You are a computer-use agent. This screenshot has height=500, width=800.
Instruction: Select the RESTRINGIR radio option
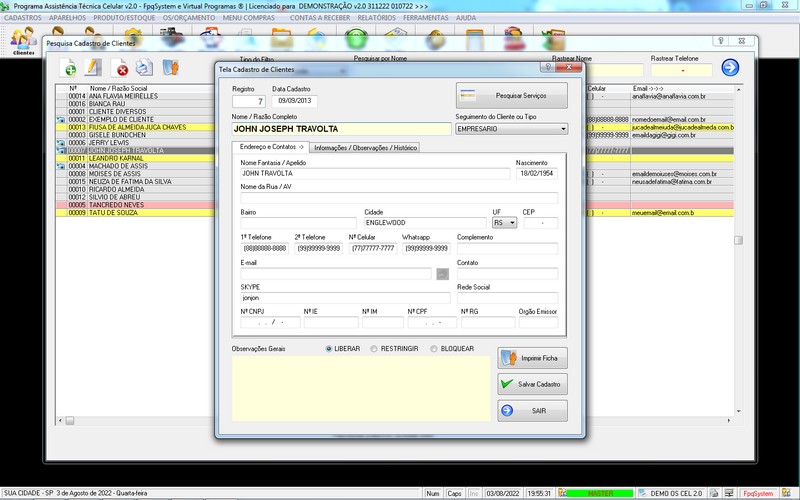[x=374, y=349]
